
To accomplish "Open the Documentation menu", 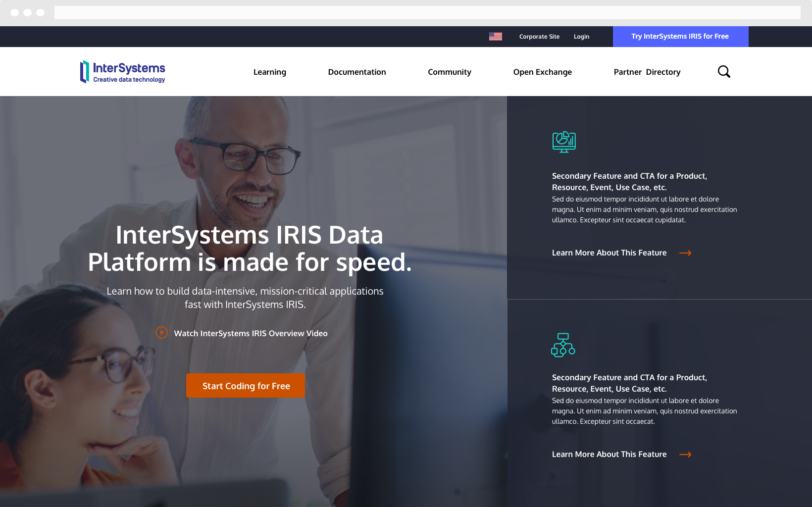I will point(357,72).
